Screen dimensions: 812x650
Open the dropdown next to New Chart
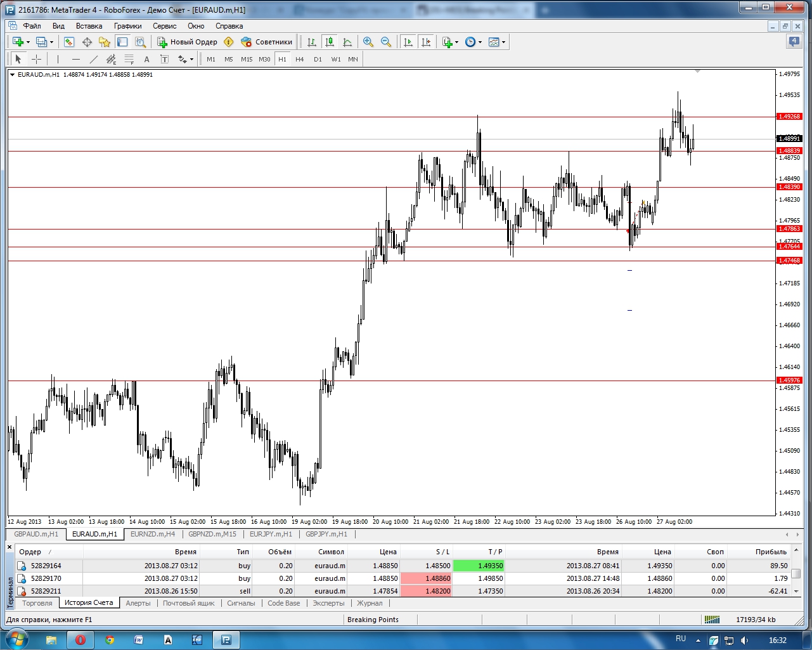tap(28, 42)
